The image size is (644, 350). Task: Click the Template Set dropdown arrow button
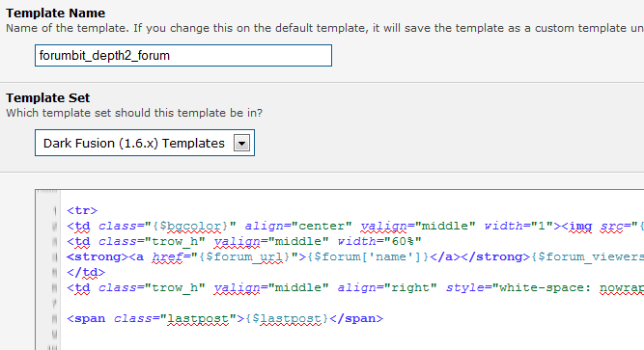click(241, 144)
